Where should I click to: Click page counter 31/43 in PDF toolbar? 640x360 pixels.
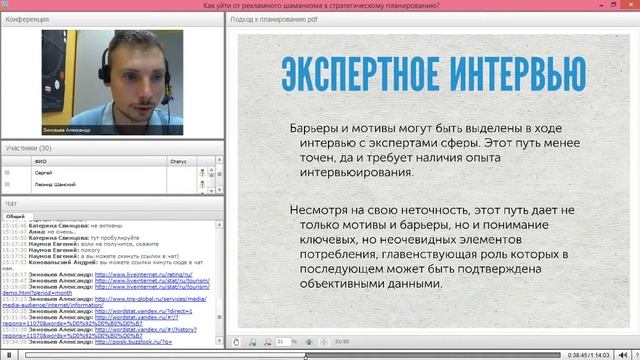coord(342,342)
